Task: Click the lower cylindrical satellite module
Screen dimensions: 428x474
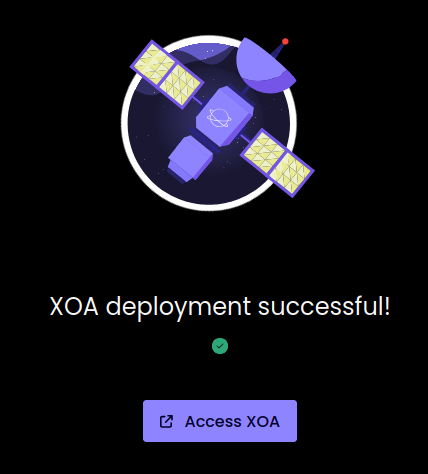Action: 190,159
